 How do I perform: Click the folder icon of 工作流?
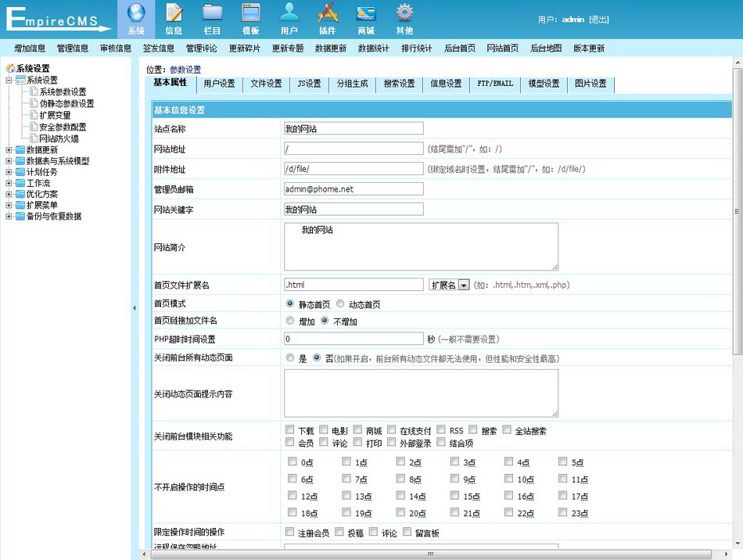coord(20,183)
